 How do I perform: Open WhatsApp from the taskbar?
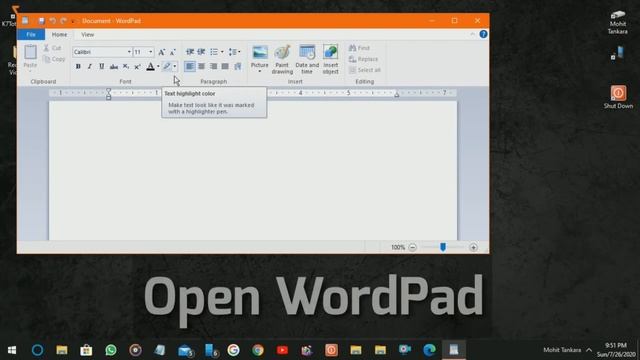click(111, 350)
